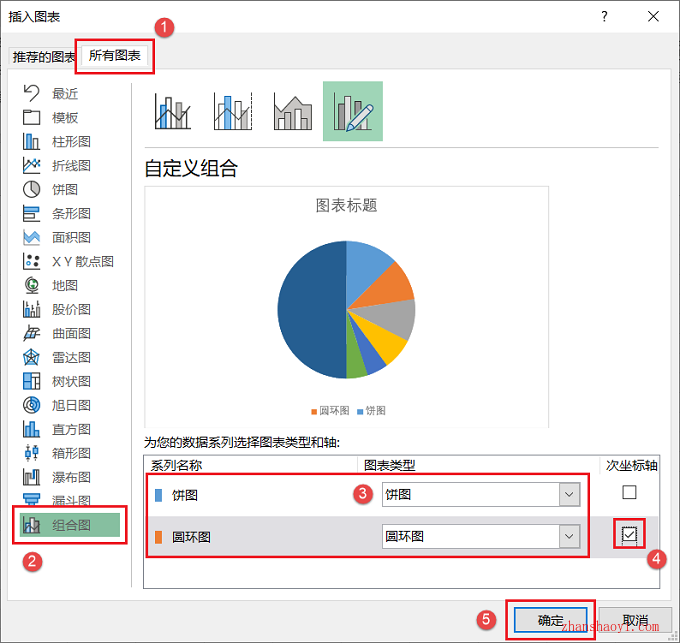The image size is (680, 643).
Task: Select X Y 散点图 scatter category
Action: (69, 261)
